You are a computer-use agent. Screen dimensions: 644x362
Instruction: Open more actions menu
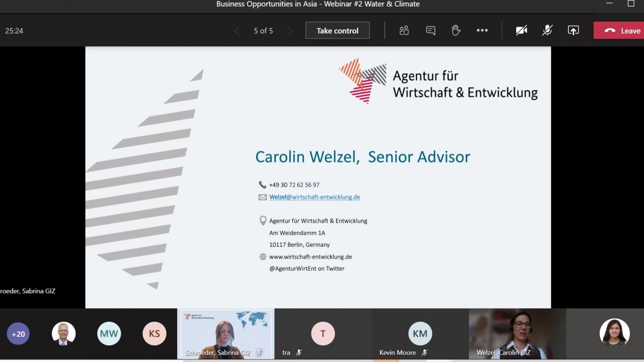click(482, 31)
